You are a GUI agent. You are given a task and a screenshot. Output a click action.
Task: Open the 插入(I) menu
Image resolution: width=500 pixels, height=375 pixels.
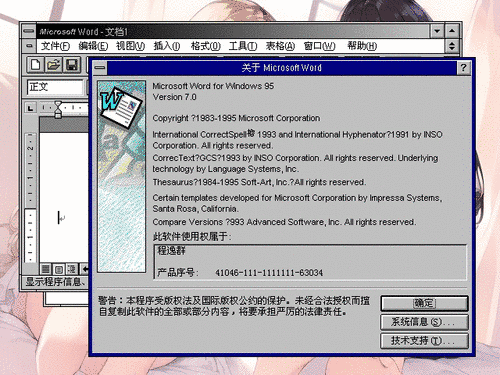(167, 46)
